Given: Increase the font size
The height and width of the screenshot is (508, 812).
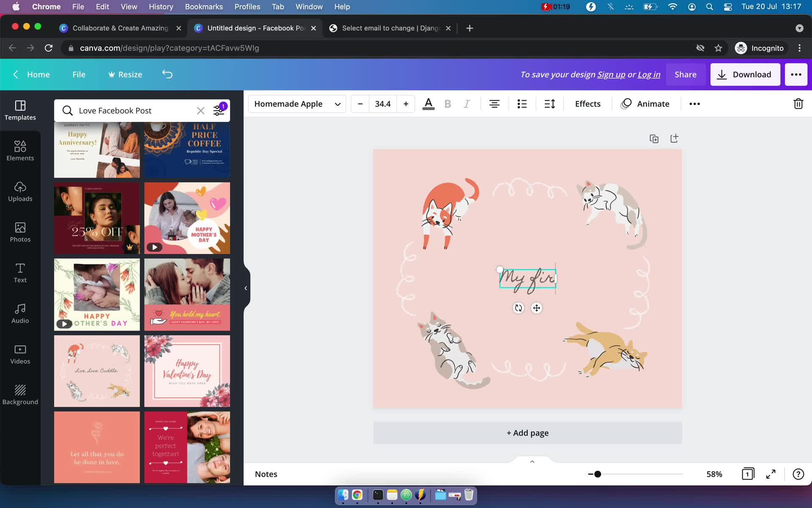Looking at the screenshot, I should click(x=406, y=104).
